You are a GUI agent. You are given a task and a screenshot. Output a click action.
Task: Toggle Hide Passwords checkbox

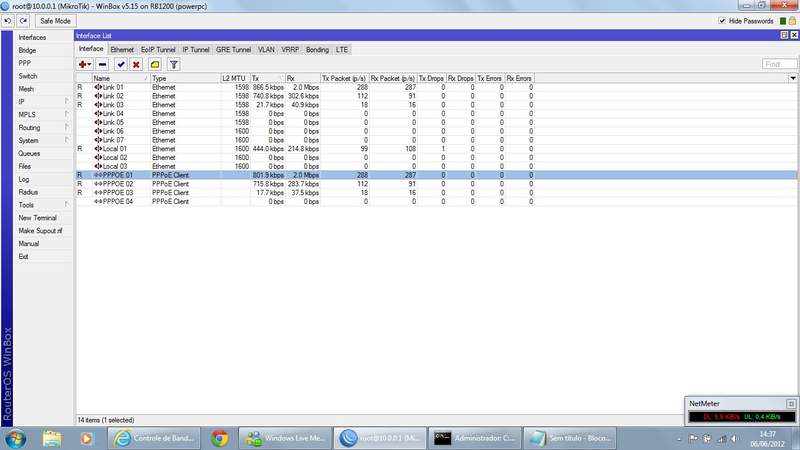(722, 21)
